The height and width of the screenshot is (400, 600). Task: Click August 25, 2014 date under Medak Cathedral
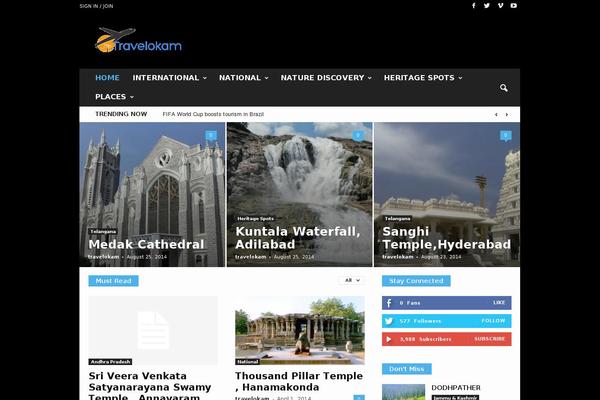tap(147, 257)
